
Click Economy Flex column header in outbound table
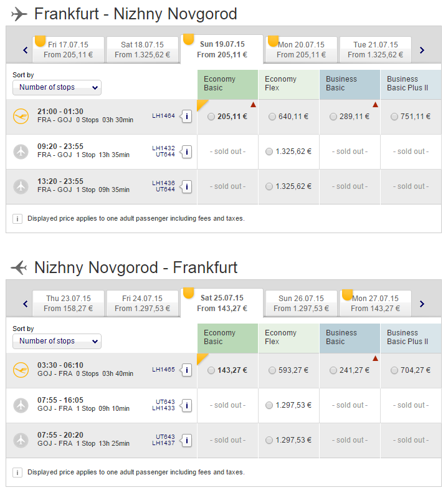pos(288,84)
